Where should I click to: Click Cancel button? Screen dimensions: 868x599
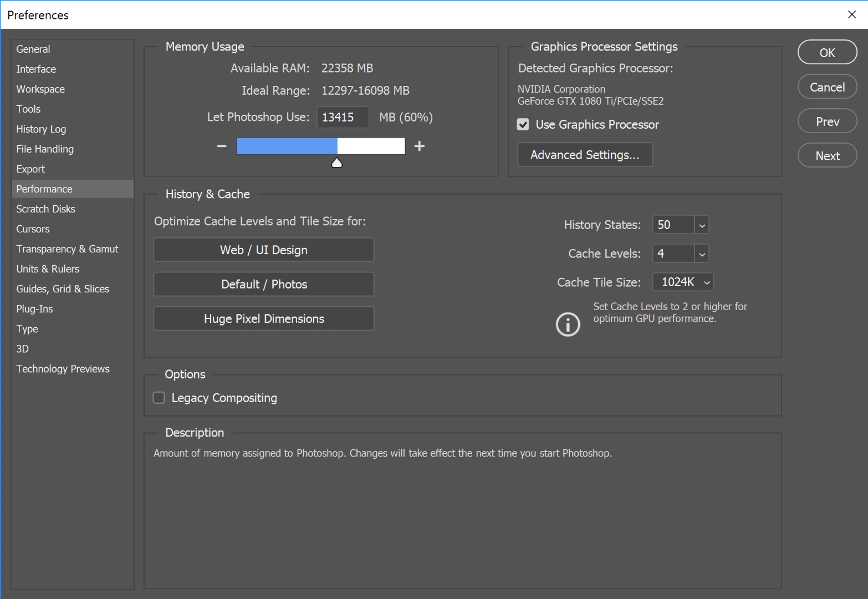(827, 87)
